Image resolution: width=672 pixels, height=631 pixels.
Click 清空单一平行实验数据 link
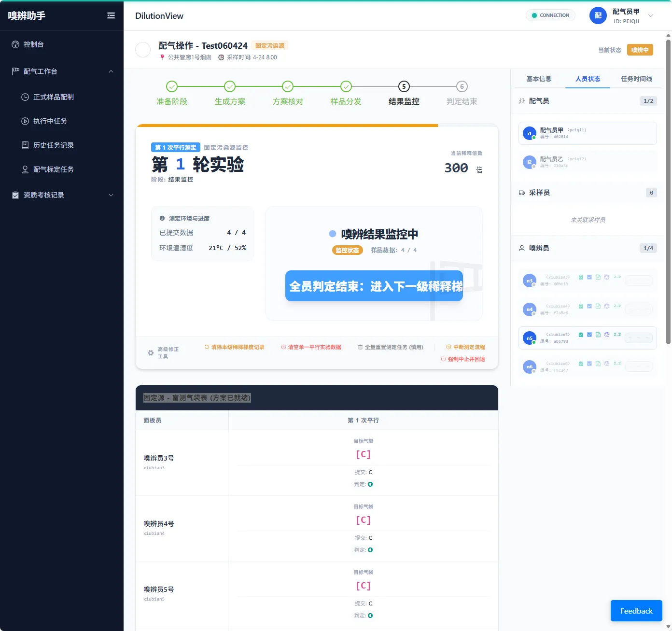311,347
